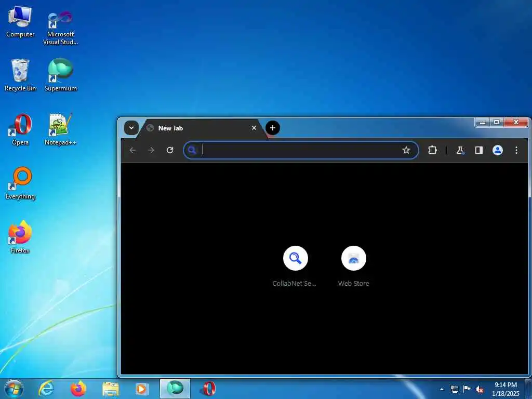Select the Everything desktop shortcut
Screen dimensions: 532x399
[20, 183]
